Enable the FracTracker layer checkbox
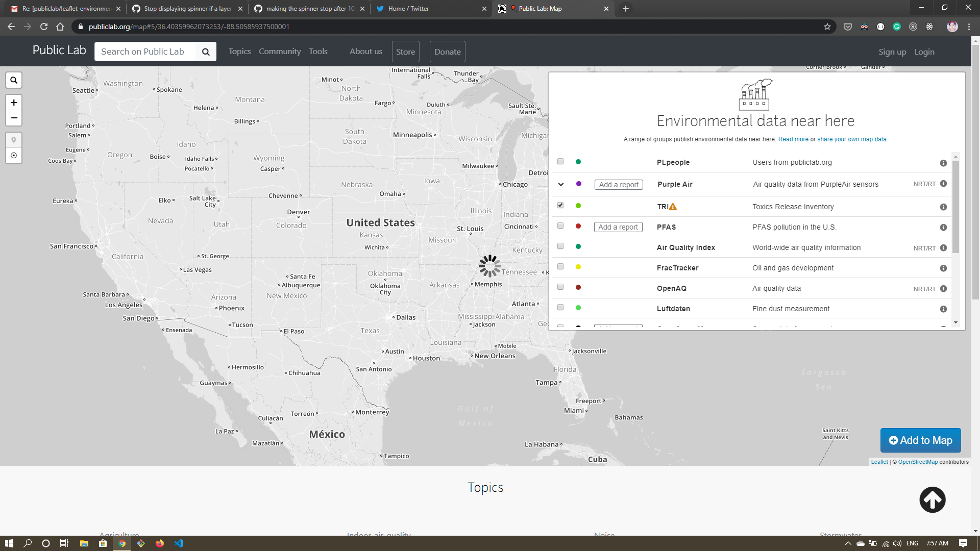Viewport: 980px width, 551px height. pos(560,266)
